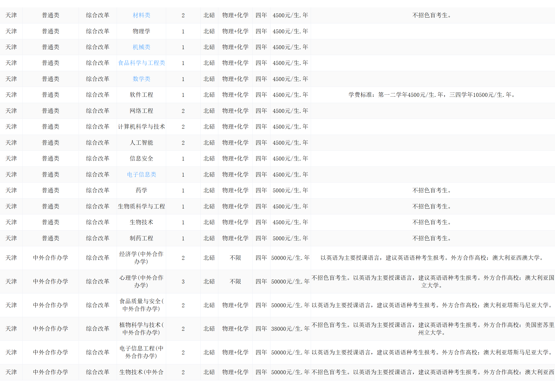This screenshot has height=392, width=555.
Task: Click the 电子信息类 link
Action: pyautogui.click(x=141, y=175)
